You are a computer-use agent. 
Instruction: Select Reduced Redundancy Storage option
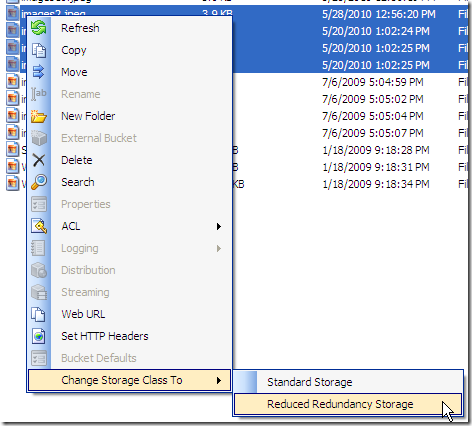click(348, 404)
